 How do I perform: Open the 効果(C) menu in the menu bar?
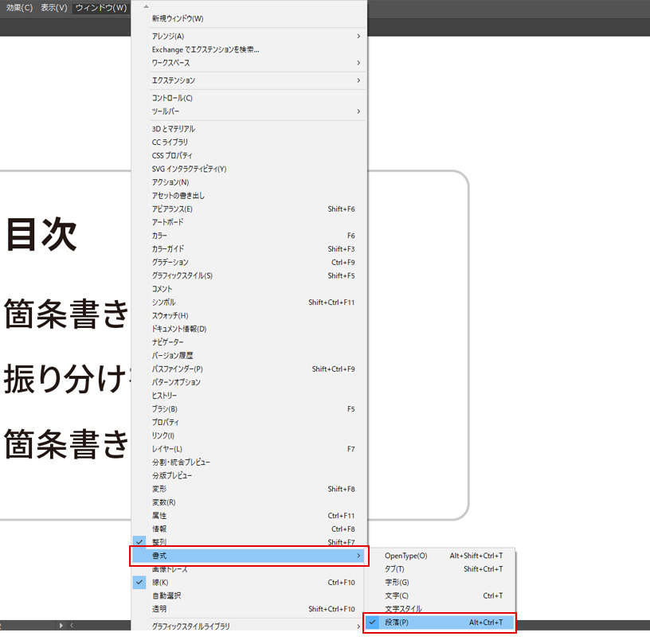[x=19, y=8]
